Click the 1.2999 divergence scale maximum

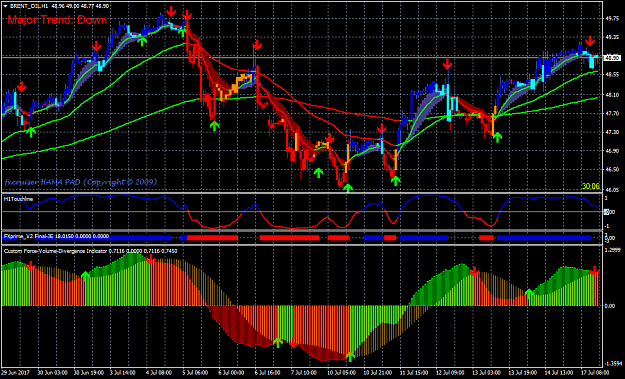click(613, 250)
